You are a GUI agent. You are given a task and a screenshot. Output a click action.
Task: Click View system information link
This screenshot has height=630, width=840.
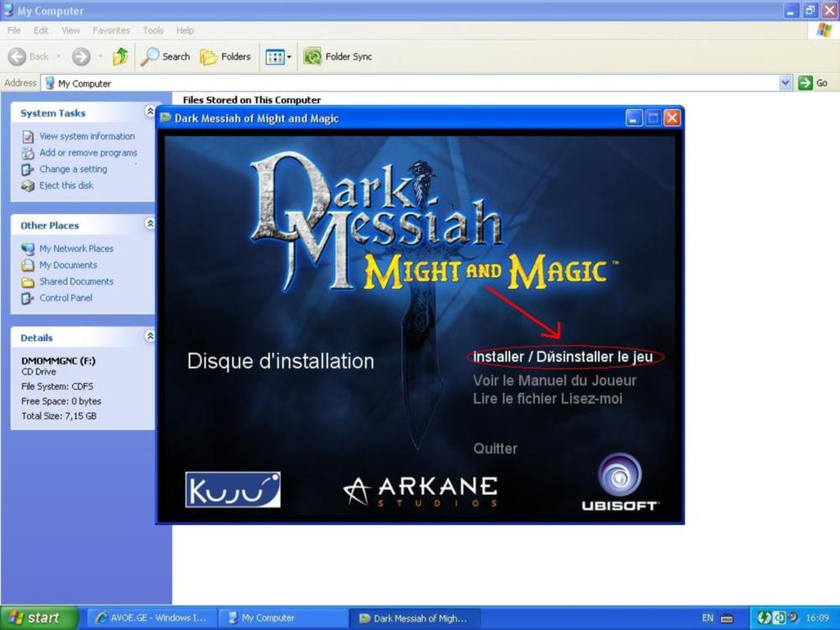[87, 136]
